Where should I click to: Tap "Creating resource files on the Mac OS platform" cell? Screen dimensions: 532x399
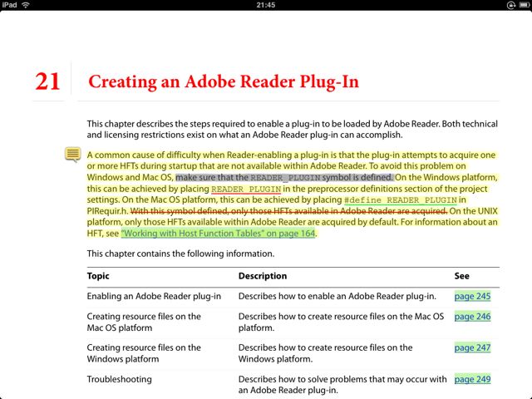(x=144, y=322)
